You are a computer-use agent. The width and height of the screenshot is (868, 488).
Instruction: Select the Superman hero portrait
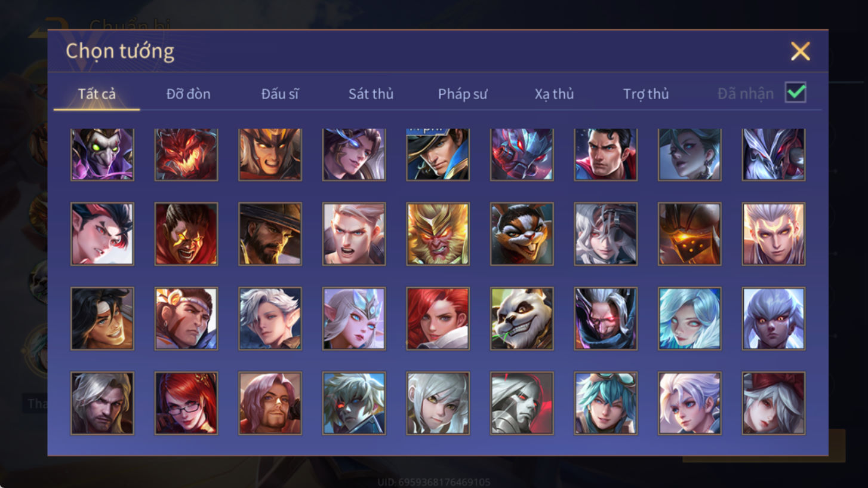[605, 154]
